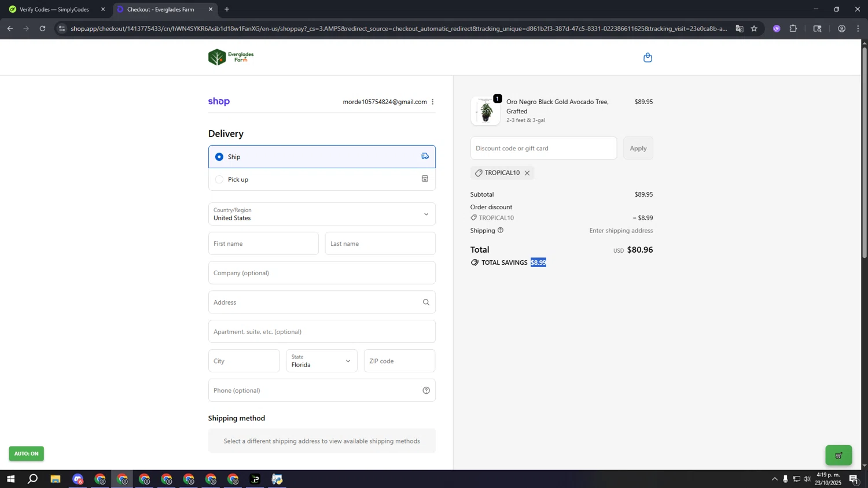Click the phone field help icon

[426, 390]
